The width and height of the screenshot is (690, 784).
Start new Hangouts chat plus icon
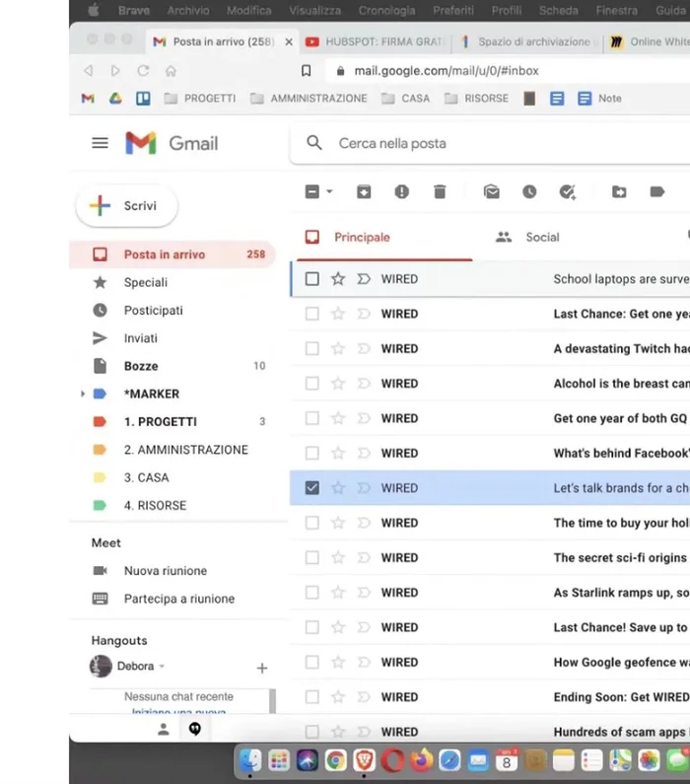pyautogui.click(x=262, y=668)
